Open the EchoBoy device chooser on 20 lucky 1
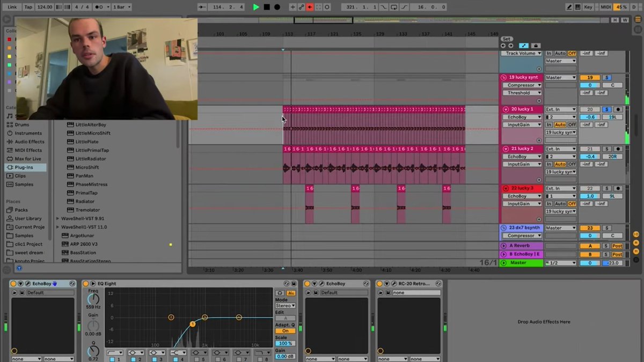The image size is (644, 362). point(522,117)
